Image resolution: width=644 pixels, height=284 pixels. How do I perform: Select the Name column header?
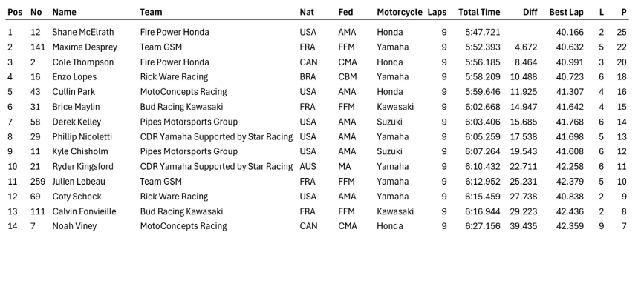point(64,13)
